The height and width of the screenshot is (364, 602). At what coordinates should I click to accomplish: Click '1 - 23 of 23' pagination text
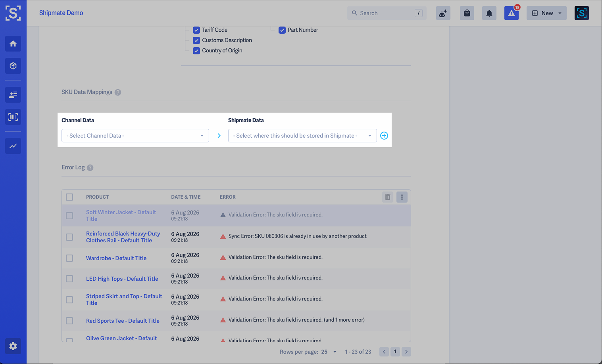[358, 352]
